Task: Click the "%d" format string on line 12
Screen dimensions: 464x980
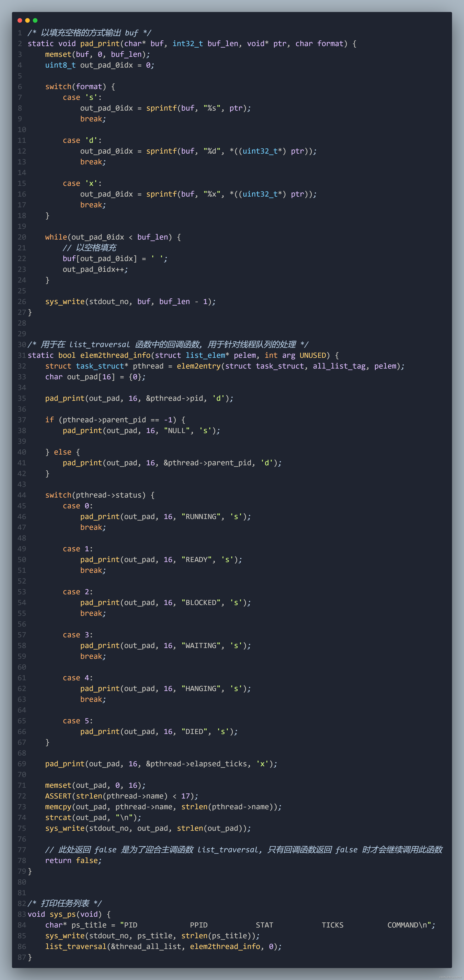Action: (x=212, y=151)
